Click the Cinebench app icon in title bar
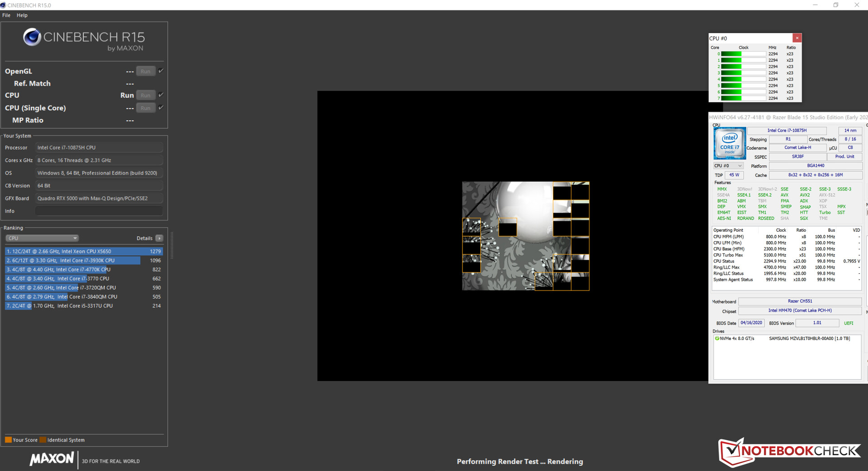 [x=3, y=5]
